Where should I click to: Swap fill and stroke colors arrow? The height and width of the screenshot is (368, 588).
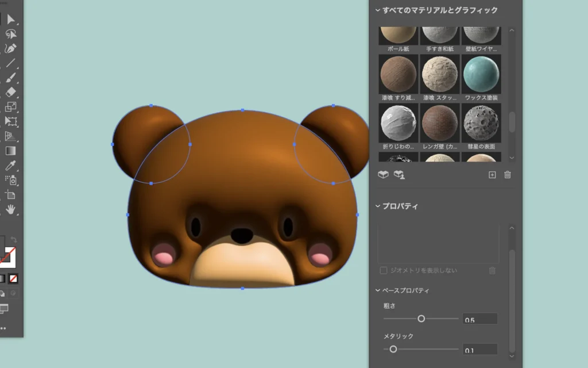click(14, 239)
